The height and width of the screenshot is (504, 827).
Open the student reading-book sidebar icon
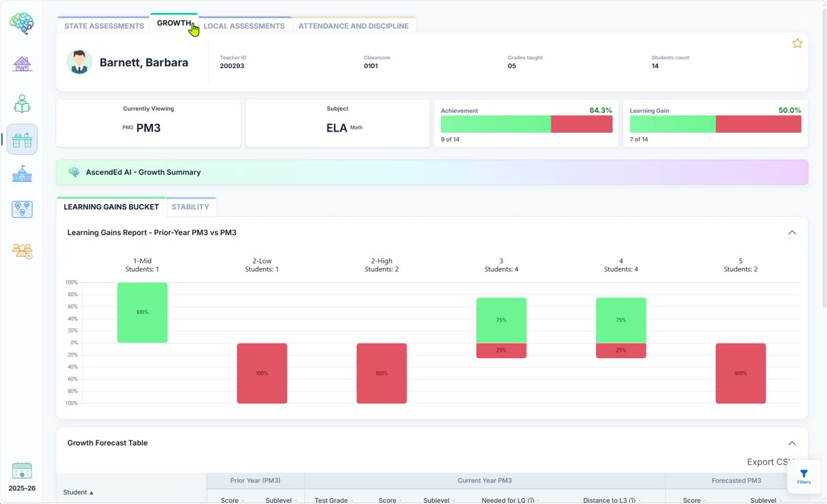[22, 104]
